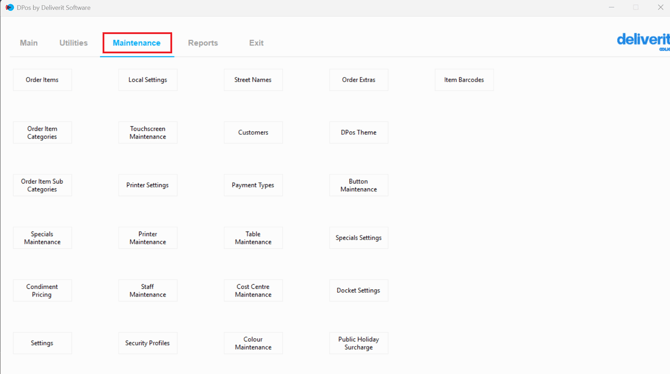Open Colour Maintenance
Image resolution: width=670 pixels, height=374 pixels.
253,343
